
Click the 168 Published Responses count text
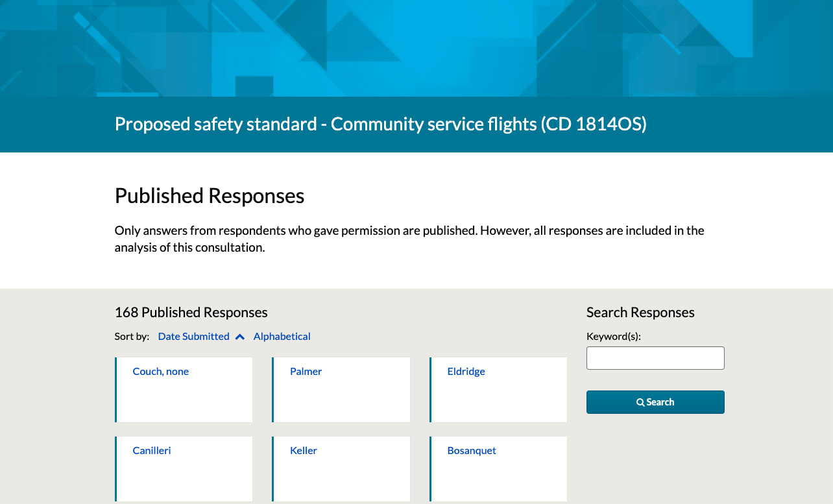pos(191,312)
